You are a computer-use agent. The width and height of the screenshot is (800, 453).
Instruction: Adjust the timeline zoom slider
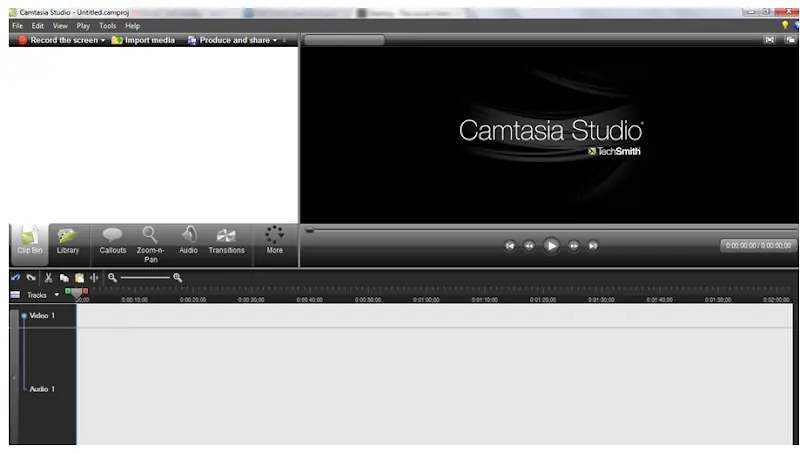tap(145, 278)
